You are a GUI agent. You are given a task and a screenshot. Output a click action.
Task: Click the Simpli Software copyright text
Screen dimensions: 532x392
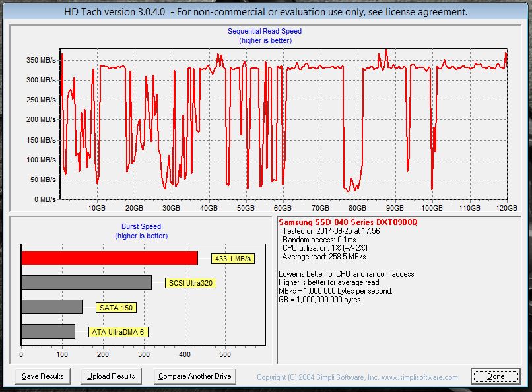pos(357,377)
